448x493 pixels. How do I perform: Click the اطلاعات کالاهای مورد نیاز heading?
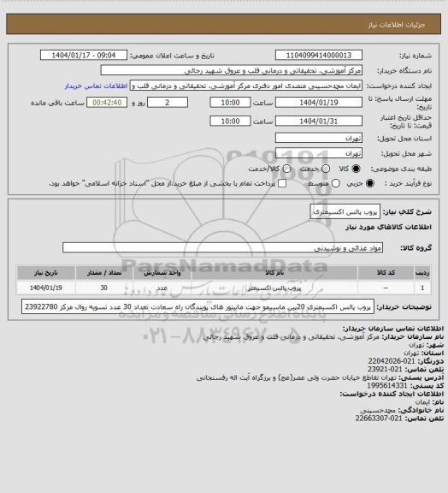pos(388,227)
